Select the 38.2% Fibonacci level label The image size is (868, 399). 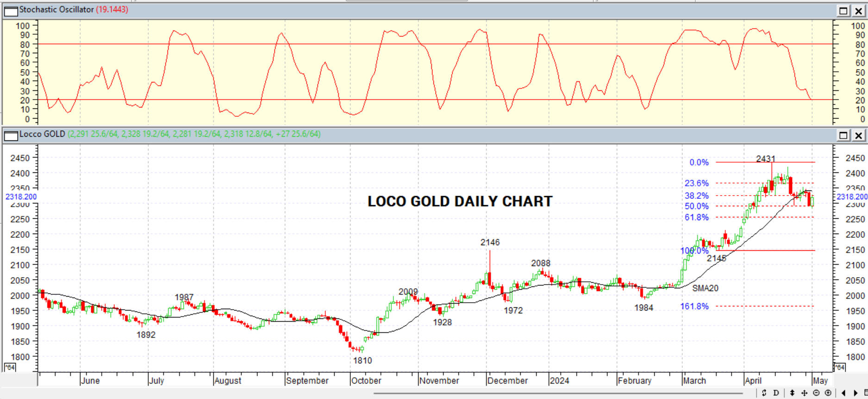[x=697, y=196]
